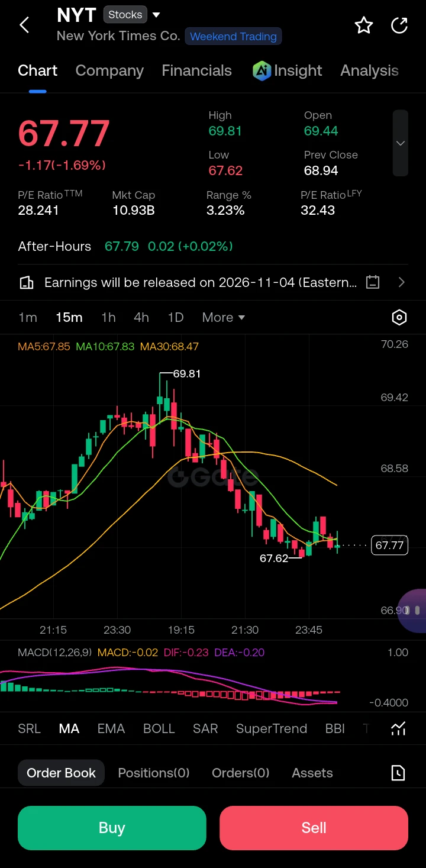Tap the 69.81 high marker on chart

point(187,374)
